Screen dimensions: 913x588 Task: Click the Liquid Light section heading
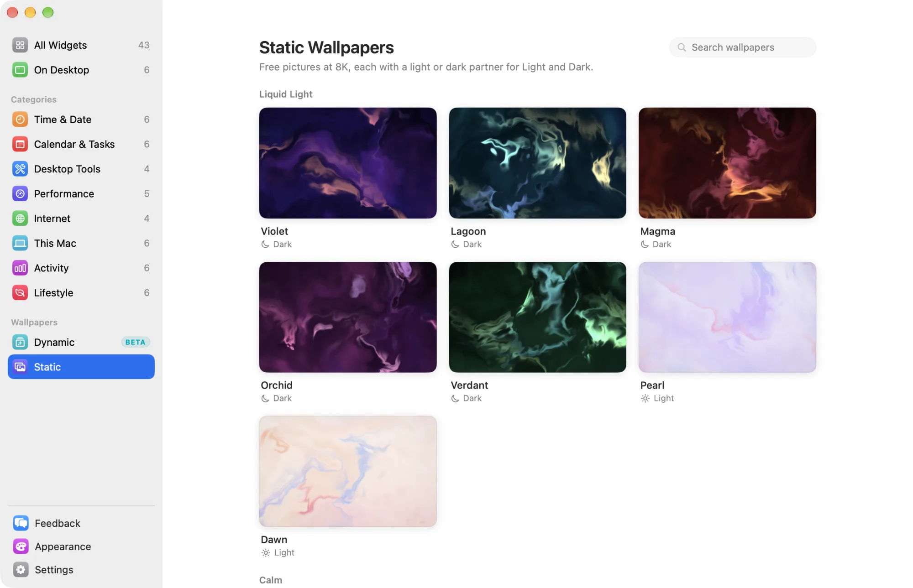tap(286, 94)
